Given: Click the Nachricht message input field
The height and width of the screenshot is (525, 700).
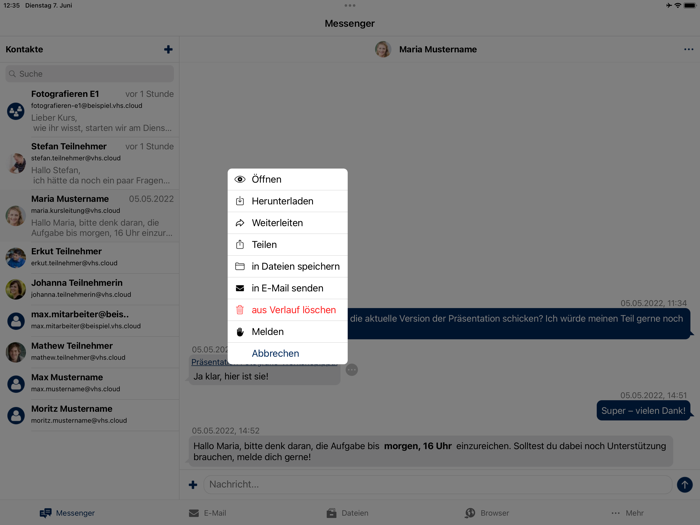Looking at the screenshot, I should 438,484.
